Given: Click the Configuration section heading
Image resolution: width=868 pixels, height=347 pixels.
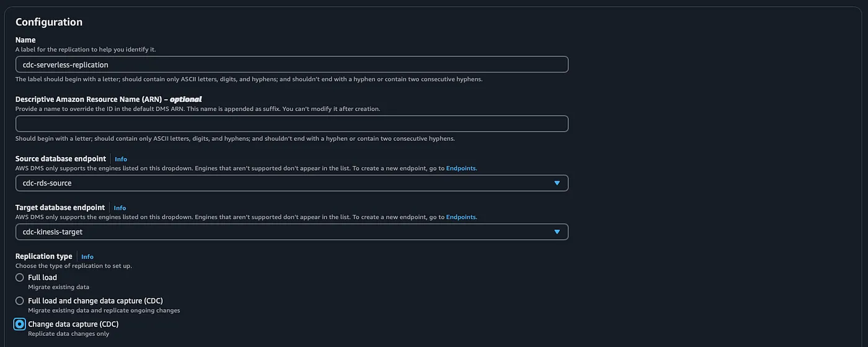Looking at the screenshot, I should (x=49, y=22).
